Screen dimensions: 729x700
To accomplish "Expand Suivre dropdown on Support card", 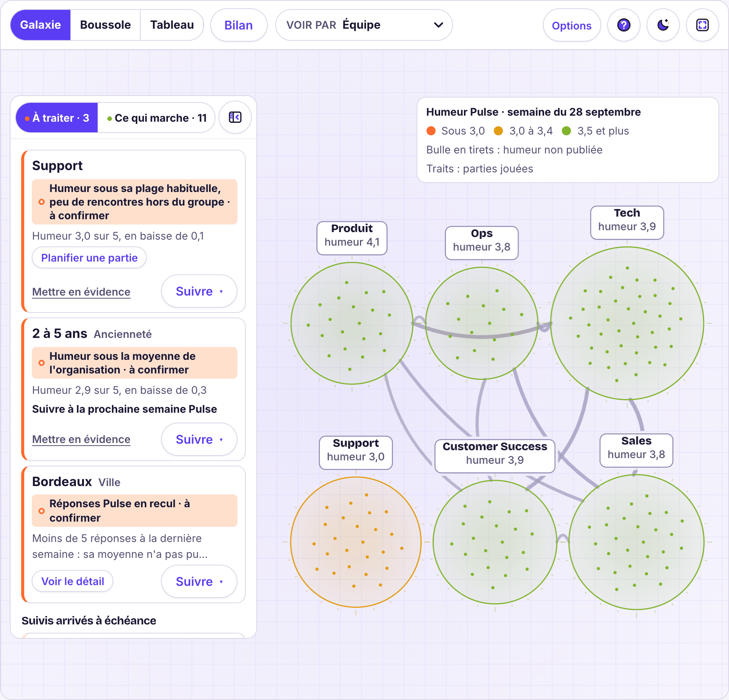I will pos(199,291).
